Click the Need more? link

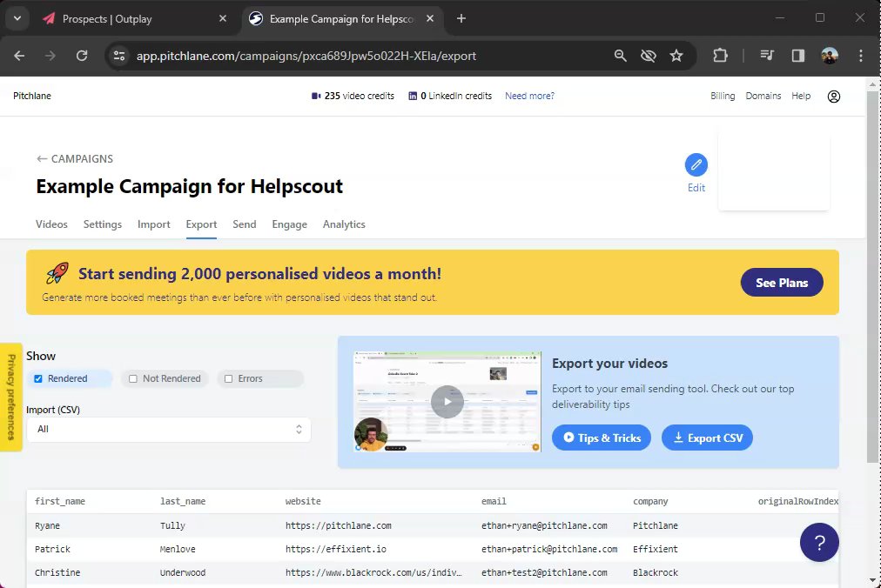pyautogui.click(x=529, y=96)
